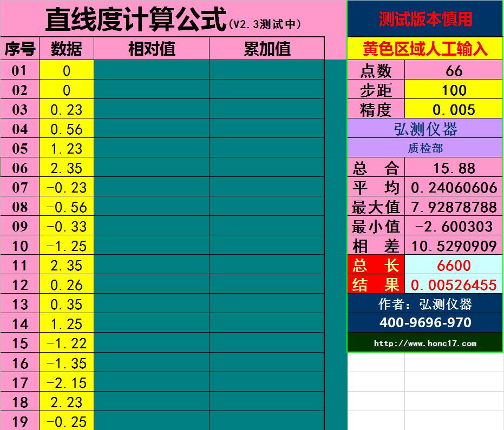Click the purple 弘测仪器 cell
The width and height of the screenshot is (504, 430).
(x=425, y=129)
